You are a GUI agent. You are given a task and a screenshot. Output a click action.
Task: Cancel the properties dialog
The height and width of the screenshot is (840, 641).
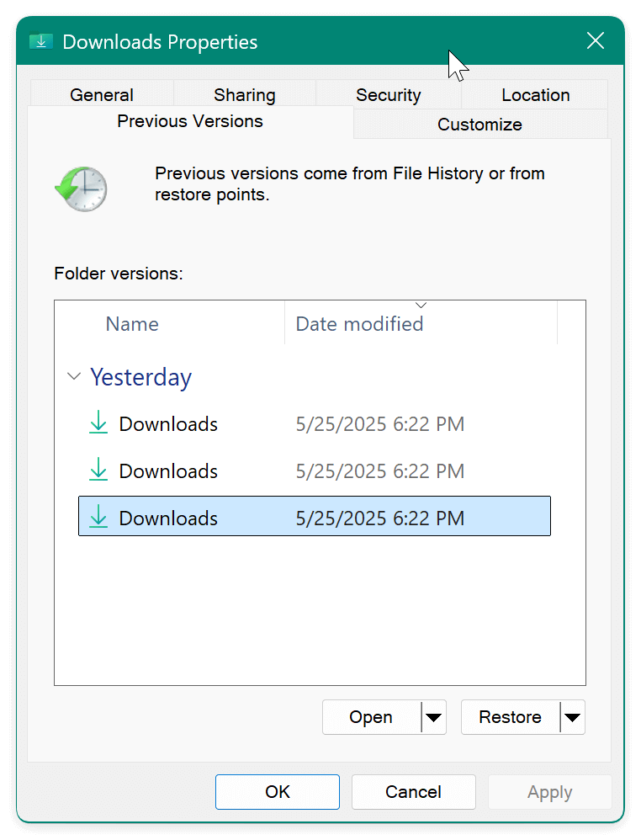click(x=413, y=791)
